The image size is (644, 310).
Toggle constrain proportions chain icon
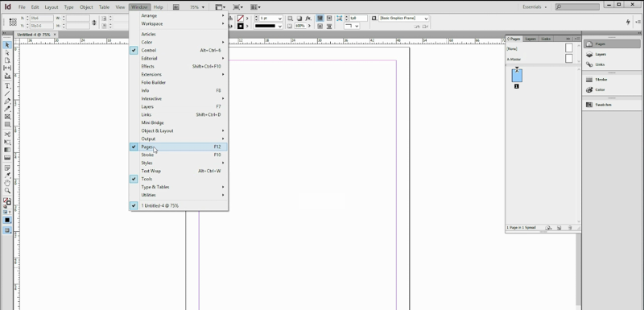(x=94, y=23)
